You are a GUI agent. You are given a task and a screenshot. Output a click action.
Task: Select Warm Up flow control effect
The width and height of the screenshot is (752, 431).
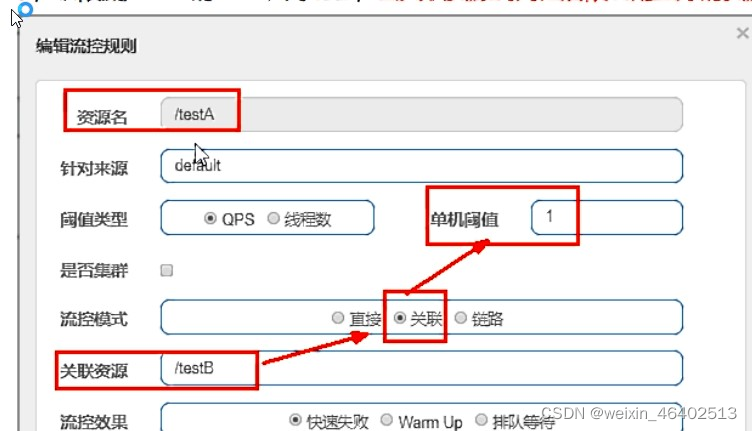coord(387,420)
